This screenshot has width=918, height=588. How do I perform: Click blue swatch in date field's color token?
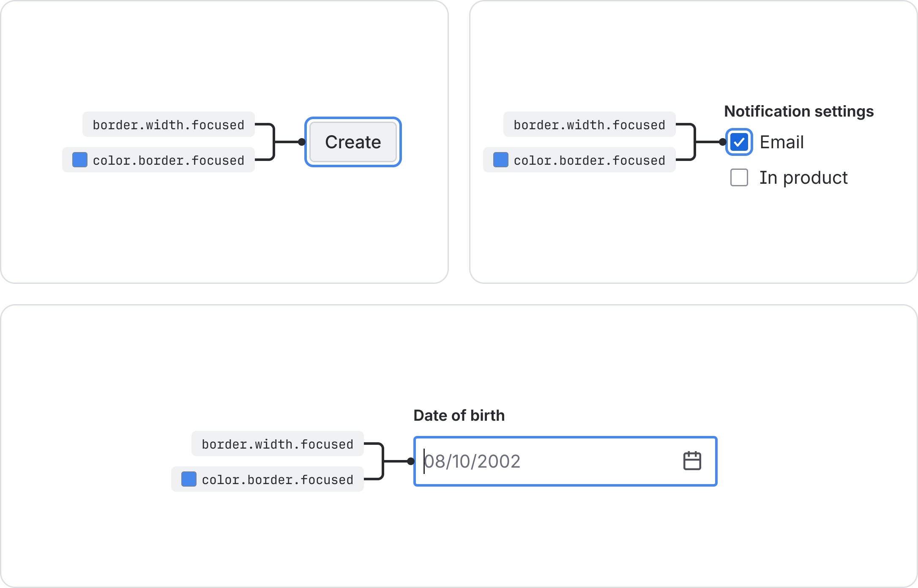point(189,479)
